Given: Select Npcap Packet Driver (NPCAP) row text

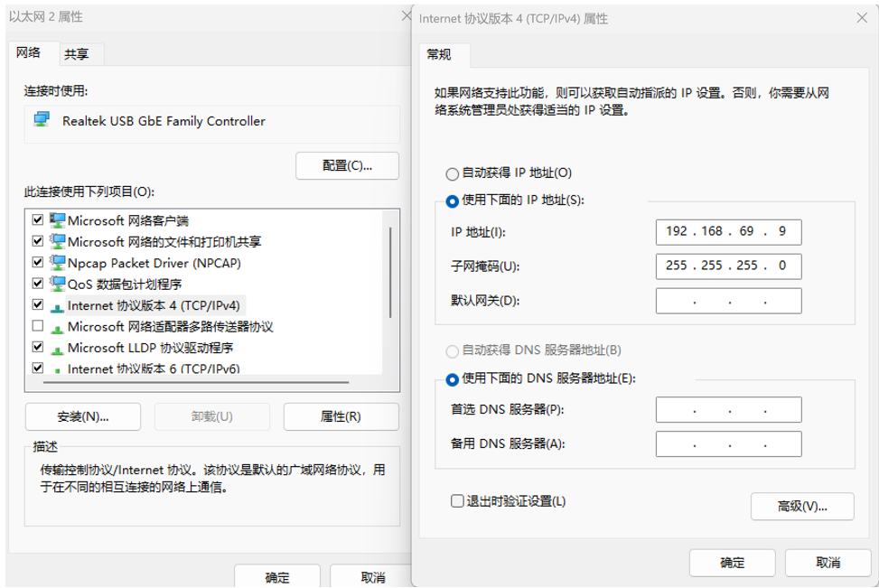Looking at the screenshot, I should click(154, 264).
